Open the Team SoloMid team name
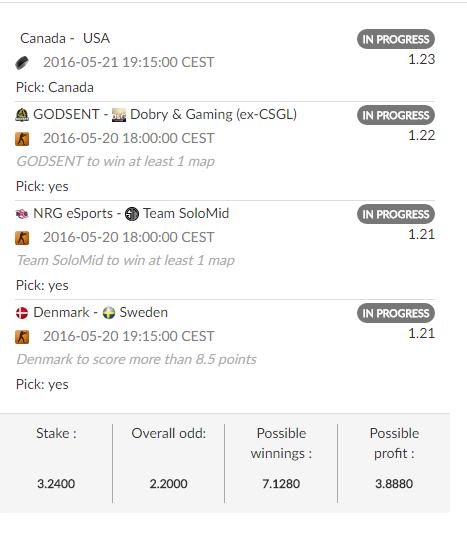467x541 pixels. pos(186,214)
